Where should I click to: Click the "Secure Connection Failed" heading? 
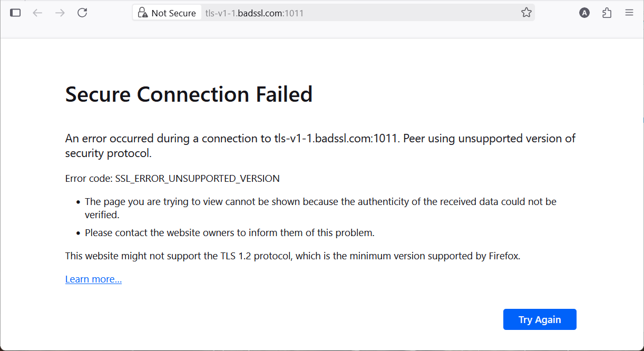pyautogui.click(x=189, y=94)
